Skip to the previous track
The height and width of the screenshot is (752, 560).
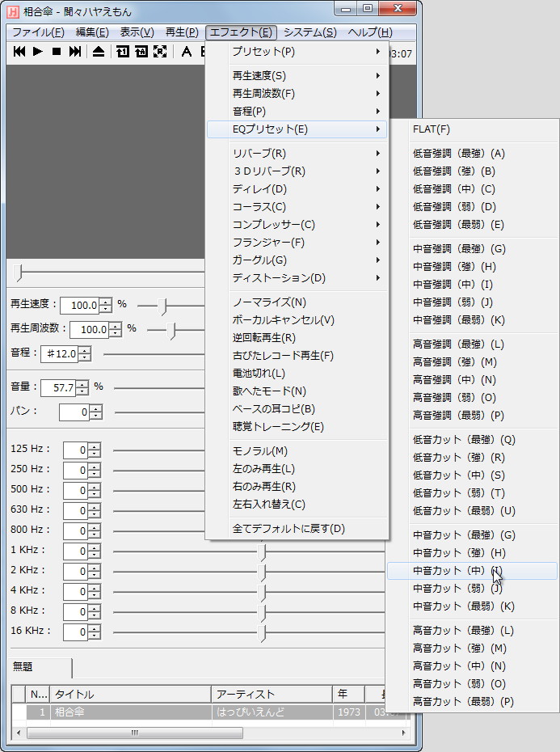(x=19, y=52)
